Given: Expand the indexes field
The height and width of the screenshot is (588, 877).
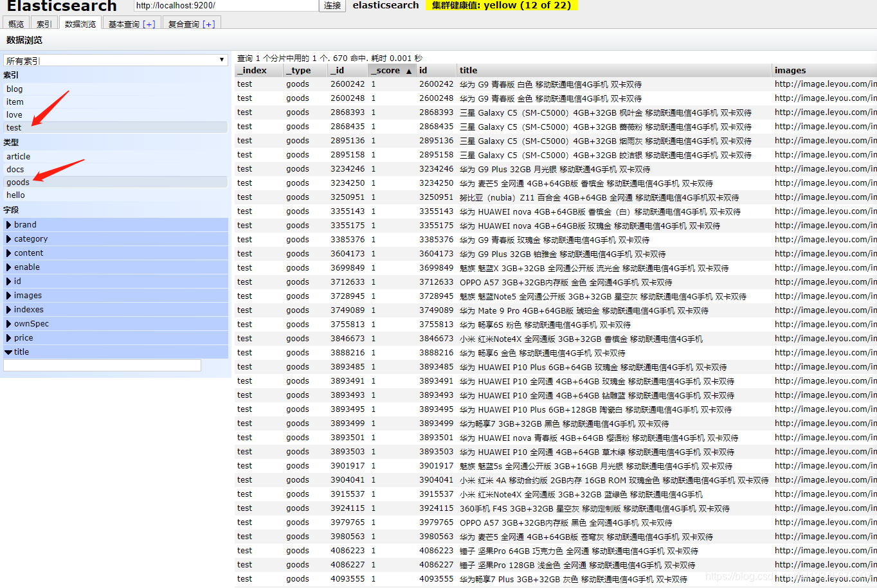Looking at the screenshot, I should pyautogui.click(x=116, y=310).
